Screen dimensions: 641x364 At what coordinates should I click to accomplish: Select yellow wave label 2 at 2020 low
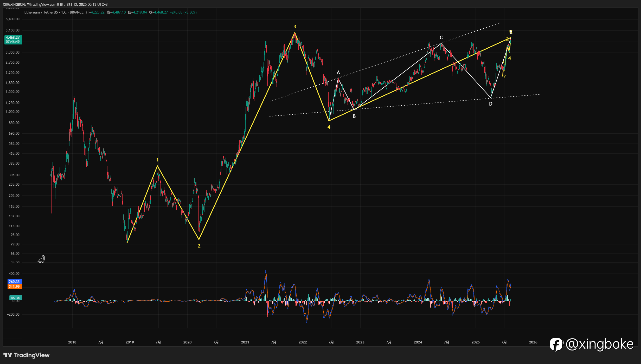tap(199, 246)
